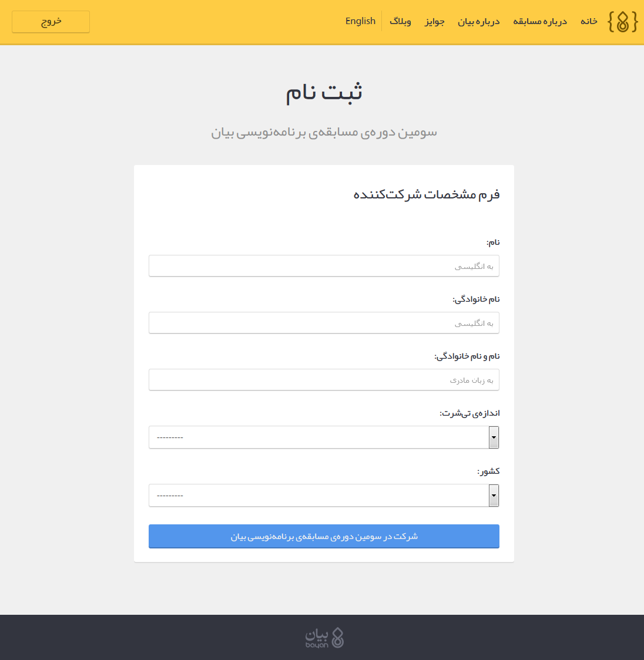Go to درباره مسابقه page
Screen dimensions: 644x660
coord(539,21)
